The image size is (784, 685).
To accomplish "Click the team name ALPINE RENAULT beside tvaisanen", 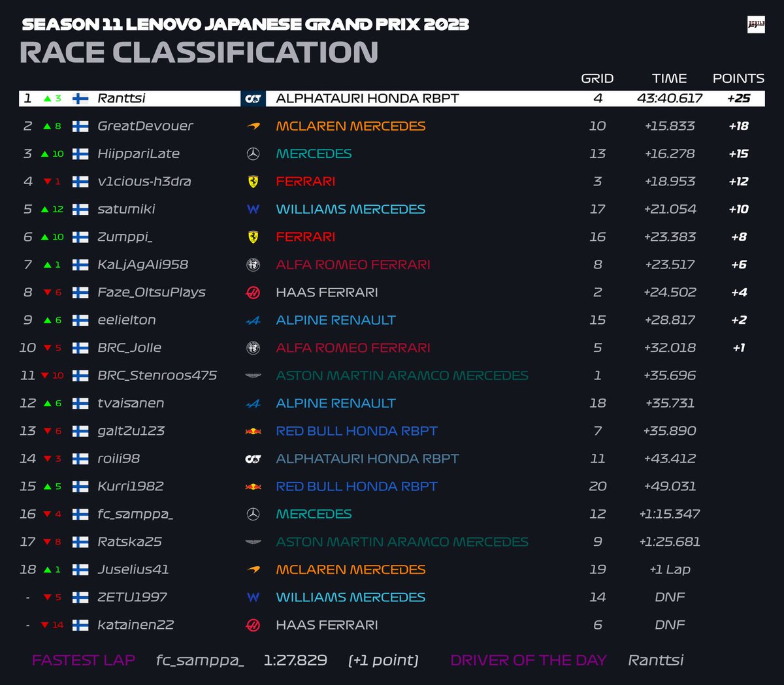I will (336, 404).
